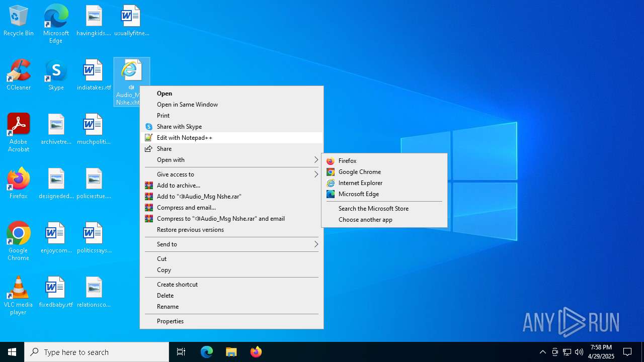Open Task View on the taskbar
Screen dimensions: 644x362
click(x=181, y=352)
